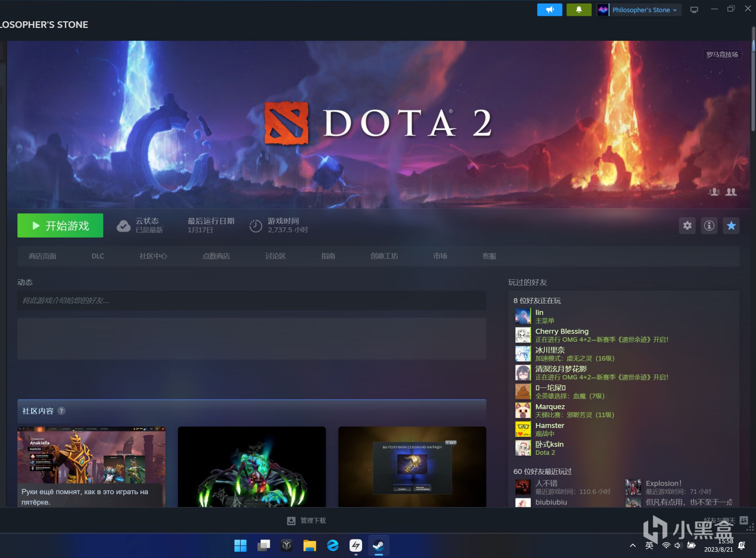This screenshot has height=558, width=756.
Task: Click the volume speaker tray icon
Action: pyautogui.click(x=678, y=545)
